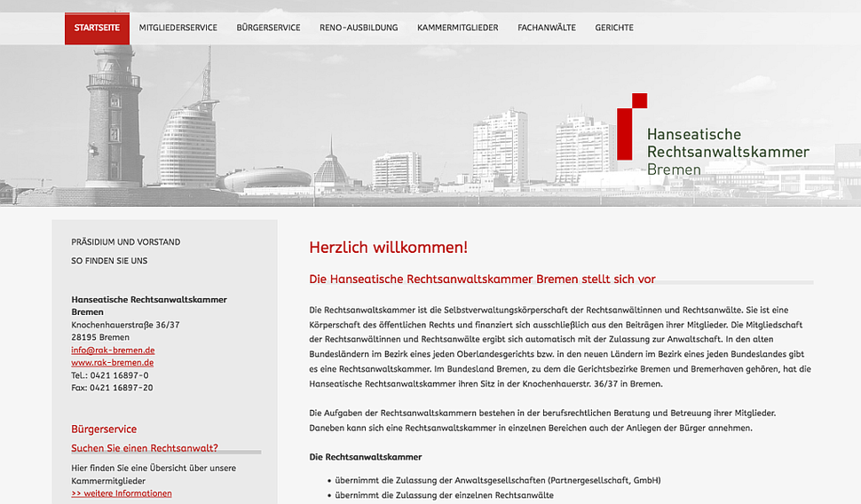Click the bold sidebar address title 'Hanseatische Rechtsanwaltskammer Bremen'
This screenshot has height=504, width=861.
click(x=149, y=306)
